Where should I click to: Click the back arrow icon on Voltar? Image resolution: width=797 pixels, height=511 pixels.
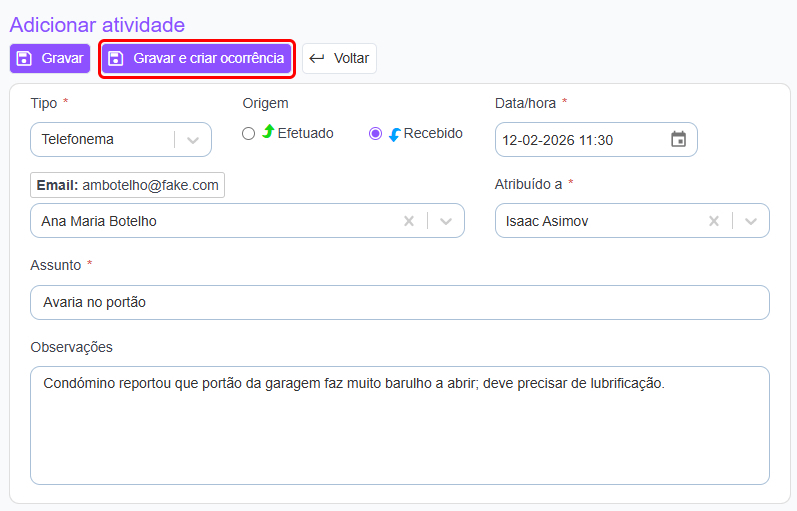317,58
